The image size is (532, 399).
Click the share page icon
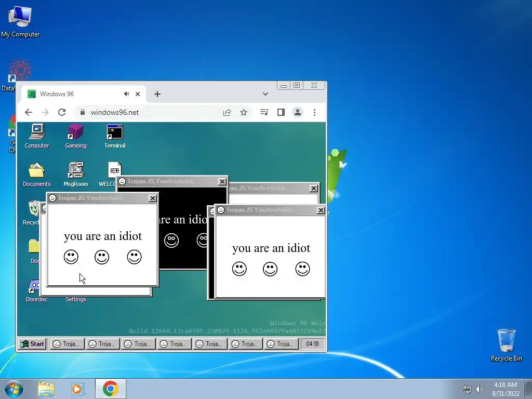pos(227,112)
